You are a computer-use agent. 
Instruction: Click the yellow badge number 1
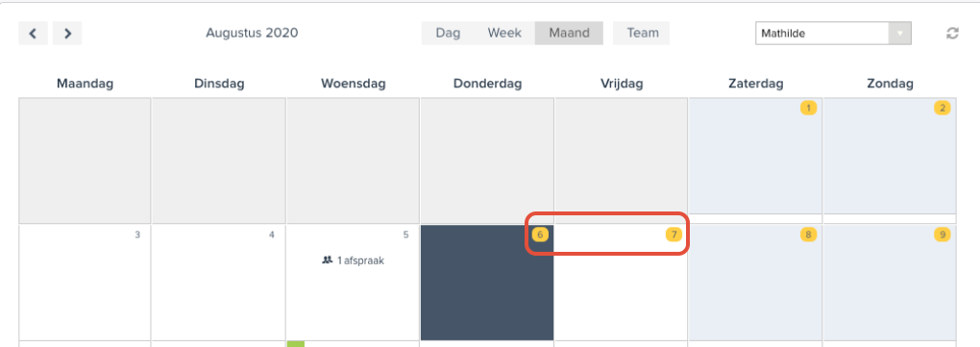click(x=808, y=109)
